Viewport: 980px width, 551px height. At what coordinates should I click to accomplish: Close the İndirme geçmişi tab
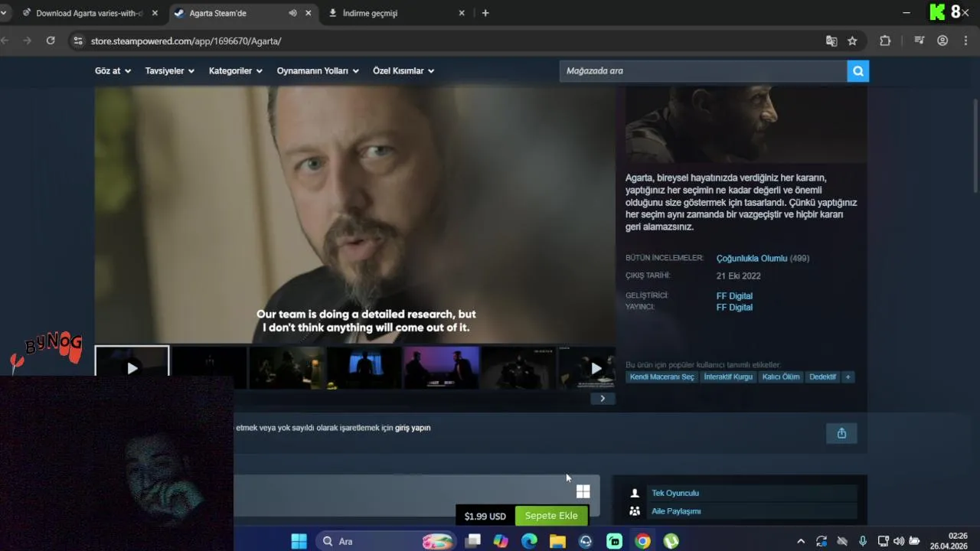[x=462, y=13]
